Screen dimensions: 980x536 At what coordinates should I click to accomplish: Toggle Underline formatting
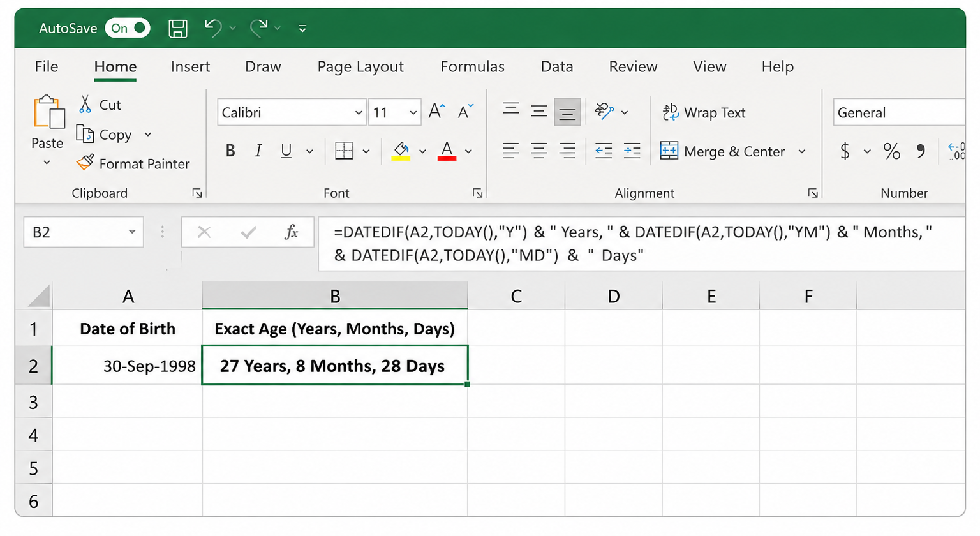[286, 151]
